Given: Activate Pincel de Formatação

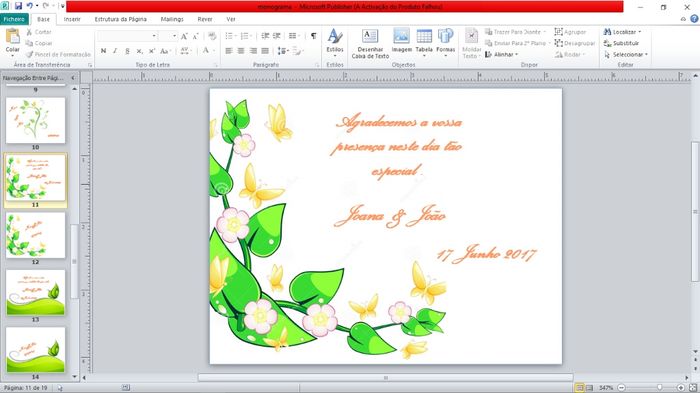Looking at the screenshot, I should [58, 54].
